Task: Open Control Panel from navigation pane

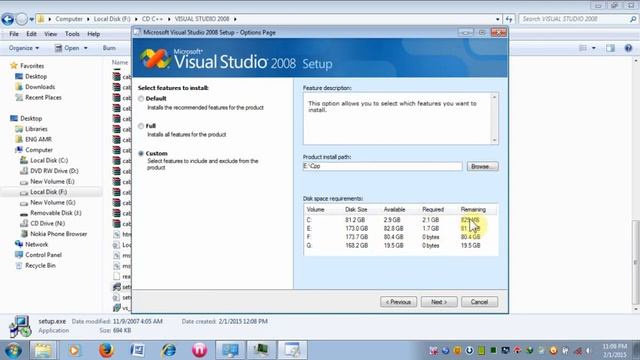Action: pyautogui.click(x=43, y=255)
